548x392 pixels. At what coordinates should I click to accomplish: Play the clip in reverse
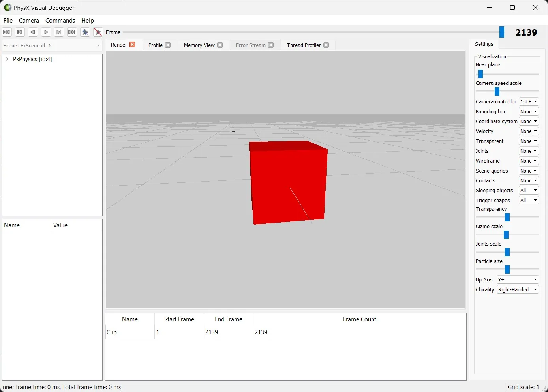click(33, 32)
